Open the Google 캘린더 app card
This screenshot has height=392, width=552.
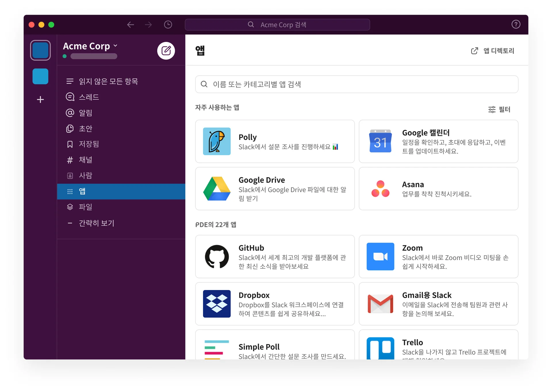(x=438, y=141)
